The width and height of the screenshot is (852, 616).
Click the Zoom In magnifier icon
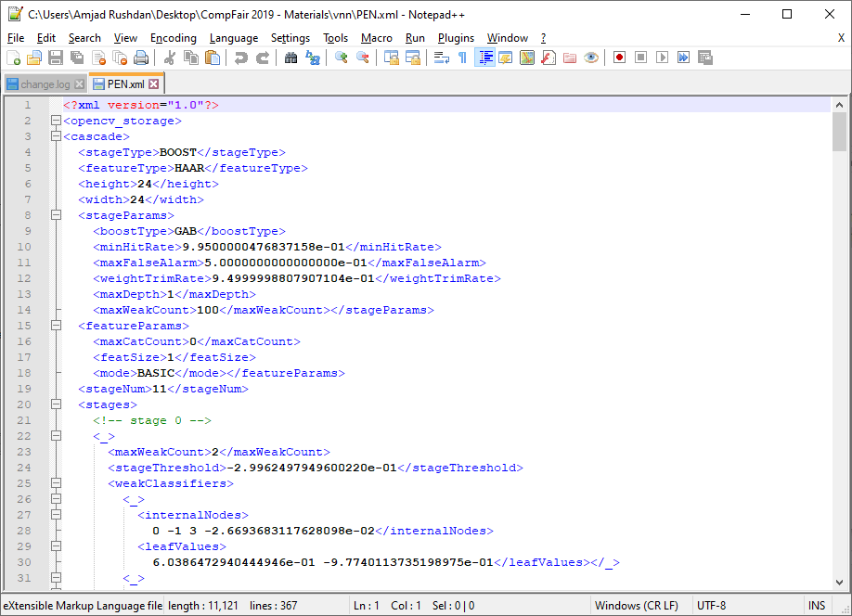tap(341, 58)
